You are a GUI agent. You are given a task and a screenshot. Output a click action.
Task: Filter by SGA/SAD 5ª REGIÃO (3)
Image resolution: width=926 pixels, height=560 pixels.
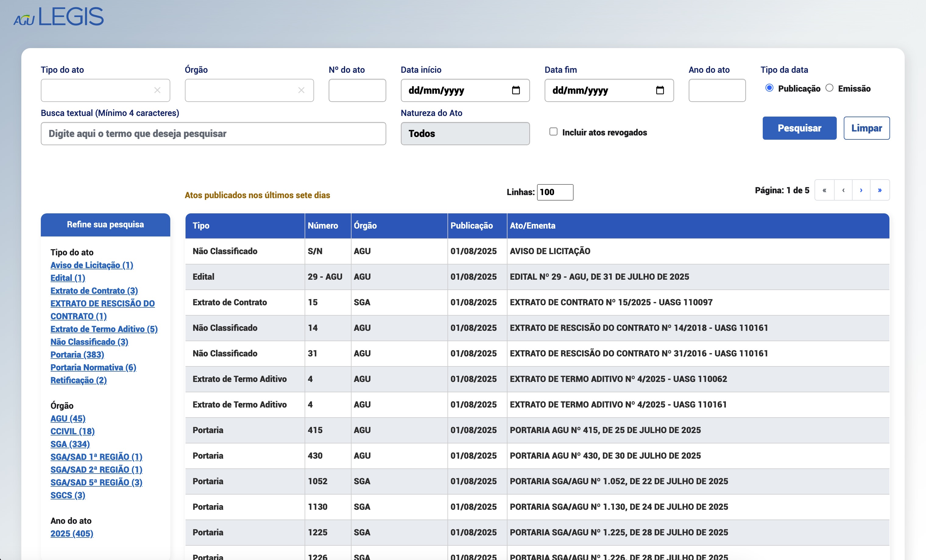pos(97,482)
